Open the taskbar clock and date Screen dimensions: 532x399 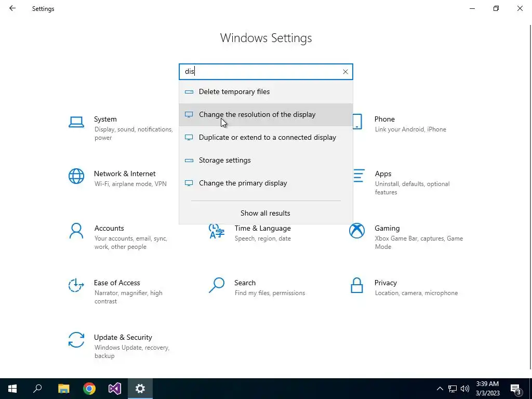[x=487, y=389]
